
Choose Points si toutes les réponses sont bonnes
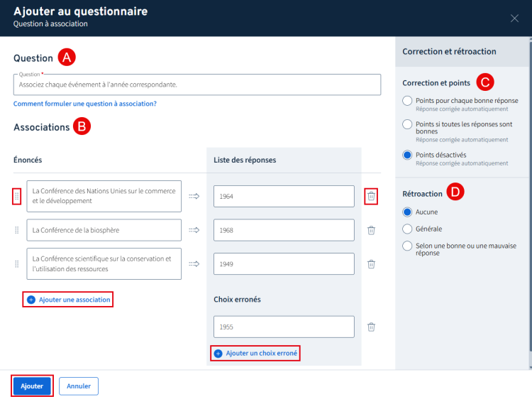[407, 124]
